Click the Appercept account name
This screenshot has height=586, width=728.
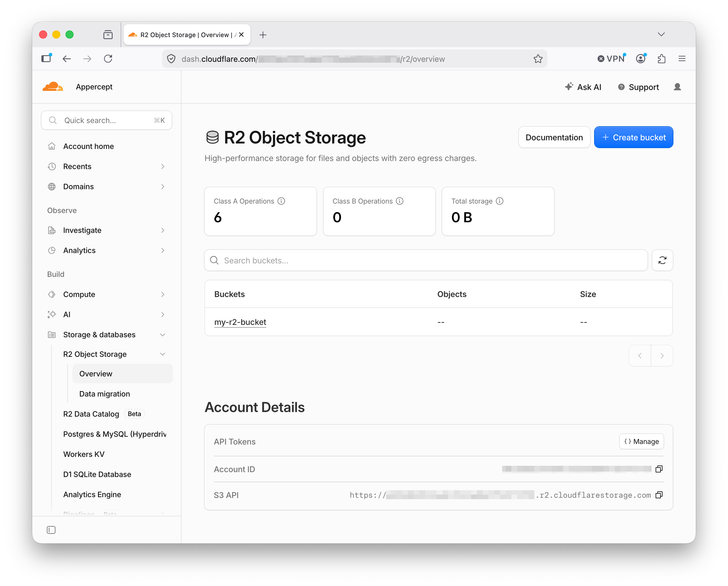point(94,87)
